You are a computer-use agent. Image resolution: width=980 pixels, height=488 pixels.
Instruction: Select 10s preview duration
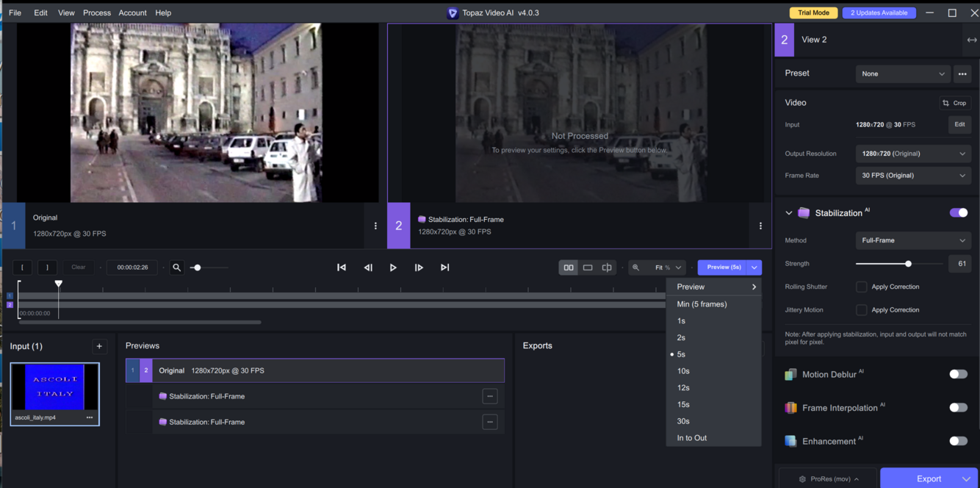[x=683, y=371]
